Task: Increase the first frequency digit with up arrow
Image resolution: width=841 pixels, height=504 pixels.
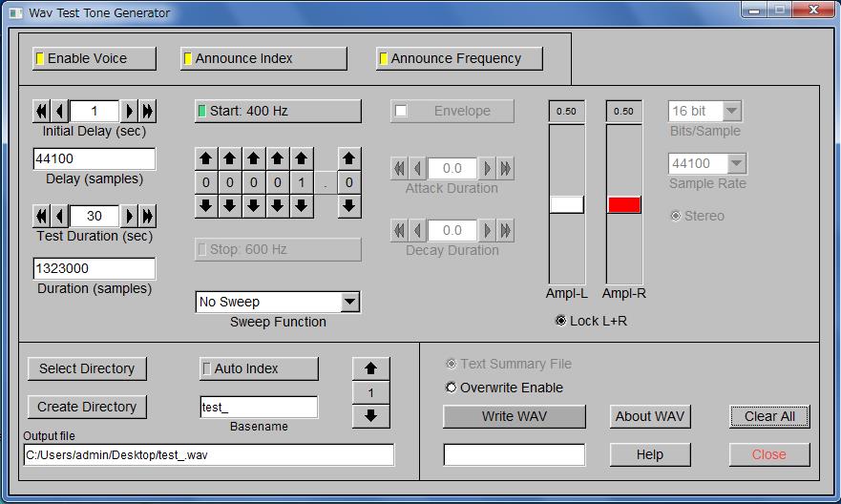Action: pyautogui.click(x=206, y=158)
